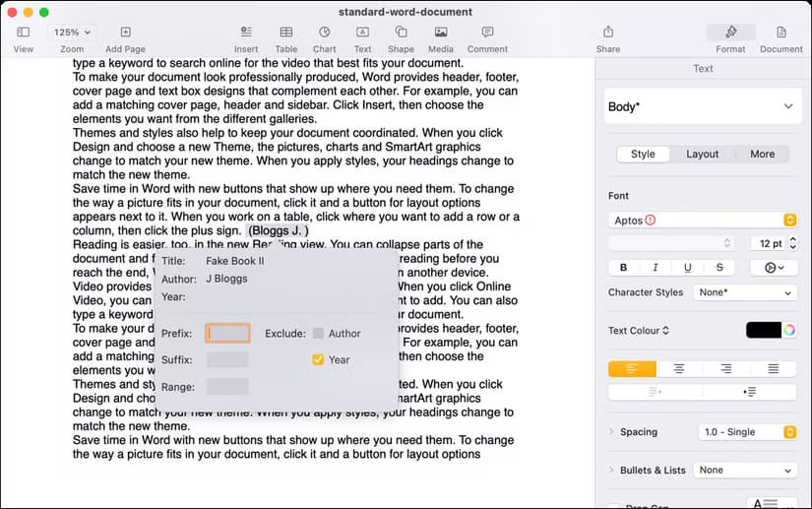Add a chart using Chart icon
This screenshot has height=509, width=812.
pyautogui.click(x=324, y=38)
